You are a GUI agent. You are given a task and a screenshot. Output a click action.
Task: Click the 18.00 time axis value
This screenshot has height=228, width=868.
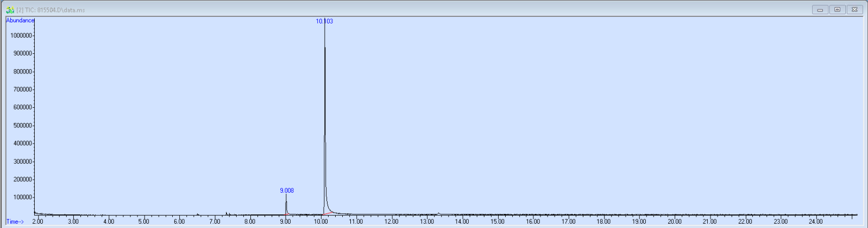603,221
